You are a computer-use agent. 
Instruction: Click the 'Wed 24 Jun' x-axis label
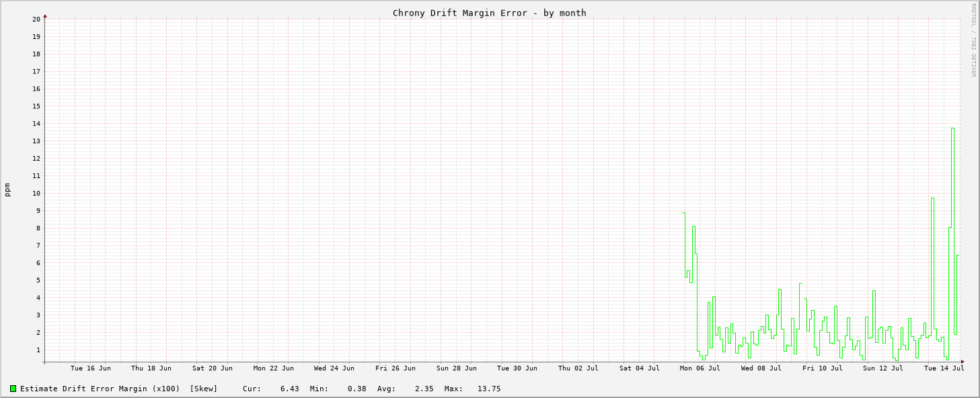tap(334, 368)
